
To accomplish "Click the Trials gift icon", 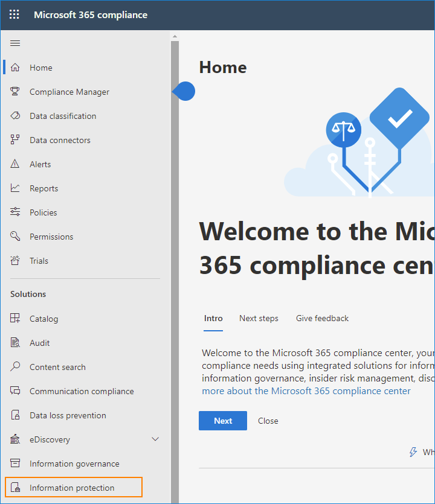I will pos(15,260).
